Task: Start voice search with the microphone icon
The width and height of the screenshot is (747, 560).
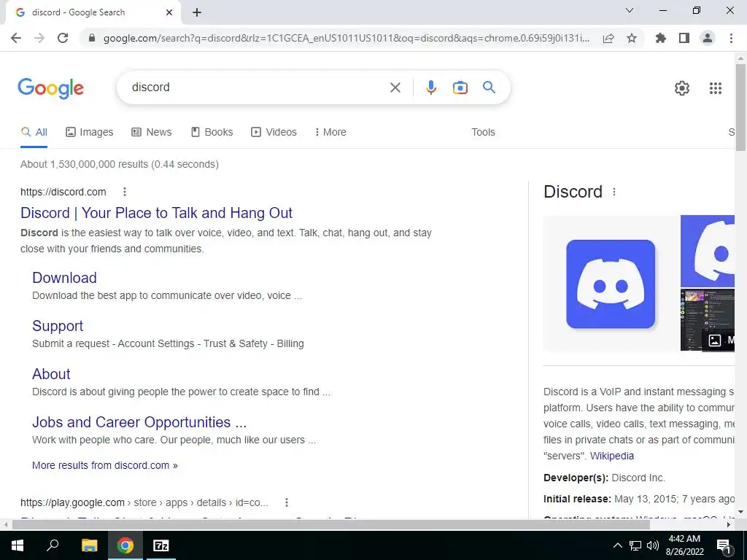Action: (431, 87)
